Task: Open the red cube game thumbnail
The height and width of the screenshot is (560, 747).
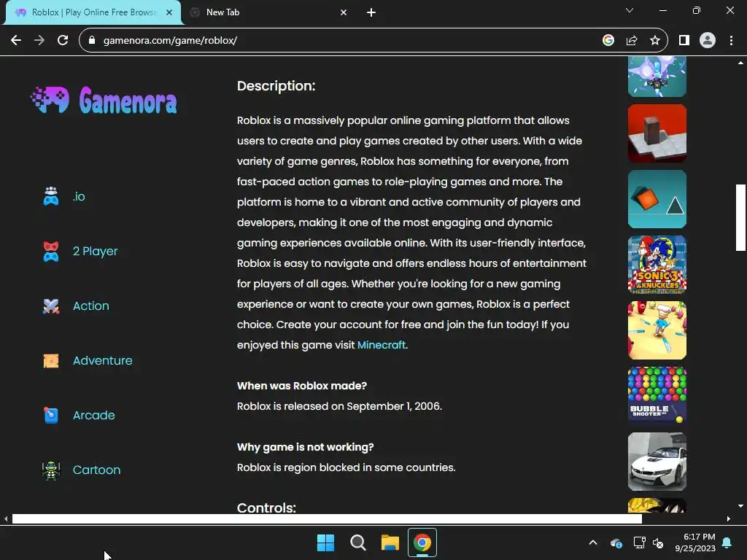Action: (x=657, y=133)
